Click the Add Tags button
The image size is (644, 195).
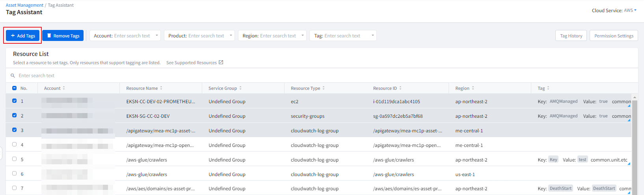coord(23,35)
